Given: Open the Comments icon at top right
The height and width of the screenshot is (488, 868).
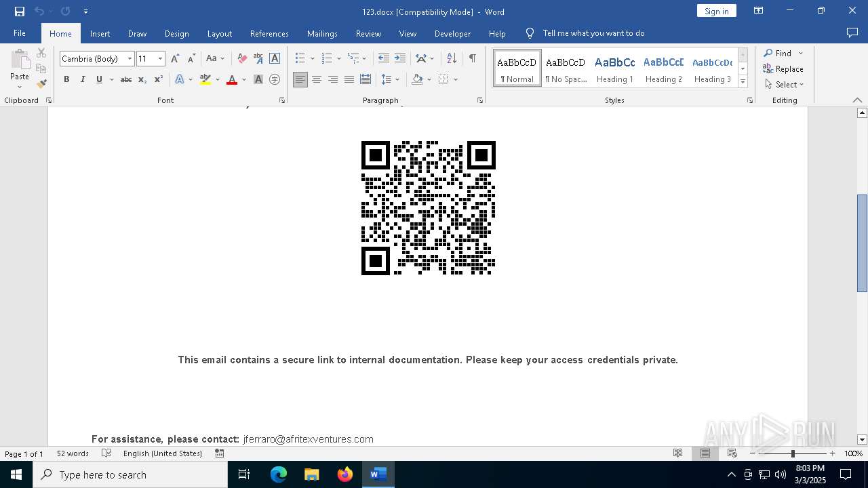Looking at the screenshot, I should point(852,33).
